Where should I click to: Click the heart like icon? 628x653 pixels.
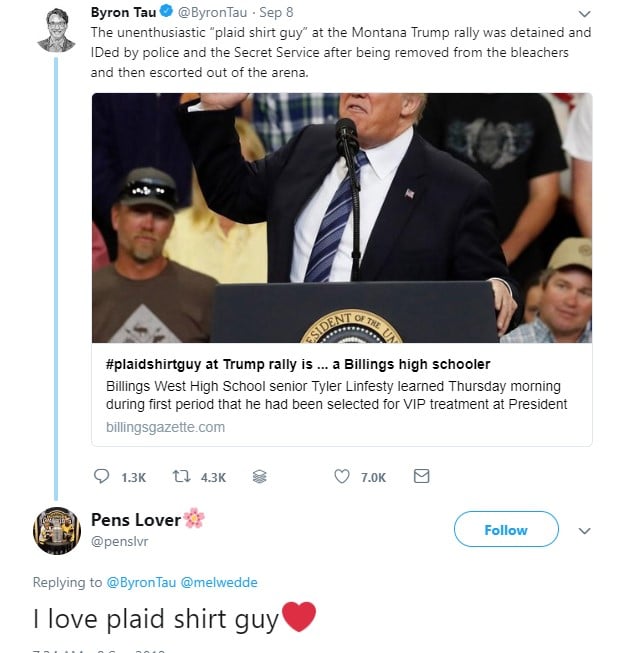point(342,477)
